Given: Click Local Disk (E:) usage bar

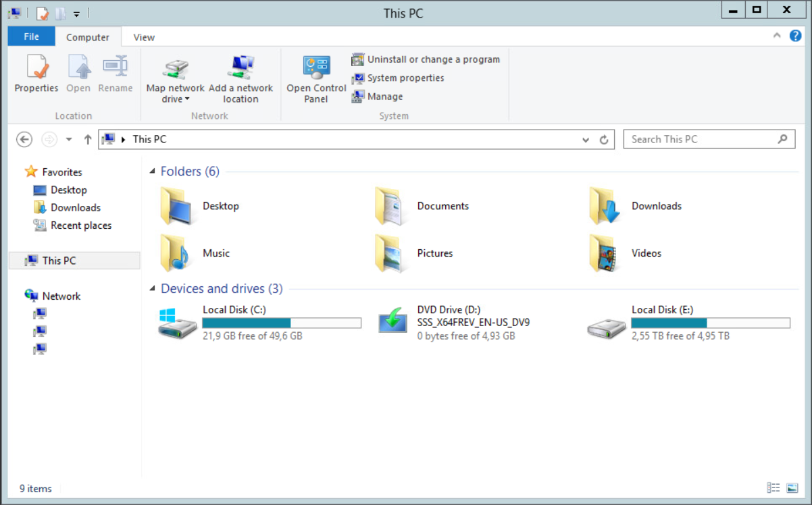Looking at the screenshot, I should [x=711, y=323].
